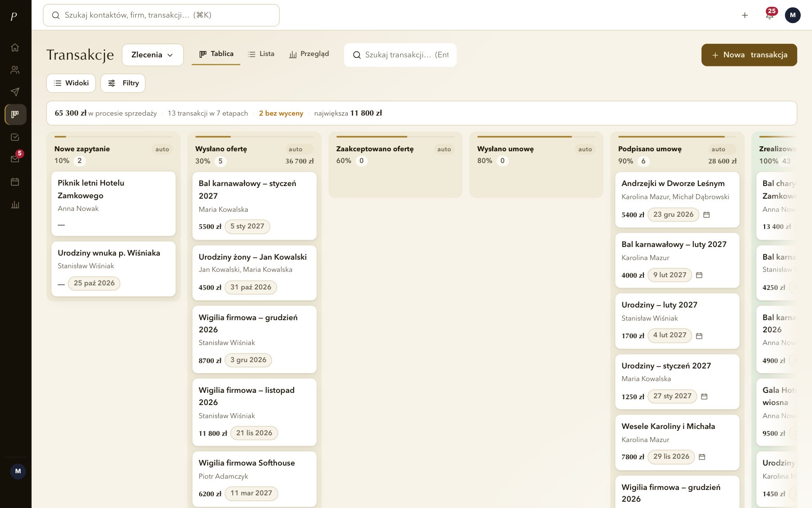Image resolution: width=812 pixels, height=508 pixels.
Task: Open the Widoki views menu
Action: 71,83
